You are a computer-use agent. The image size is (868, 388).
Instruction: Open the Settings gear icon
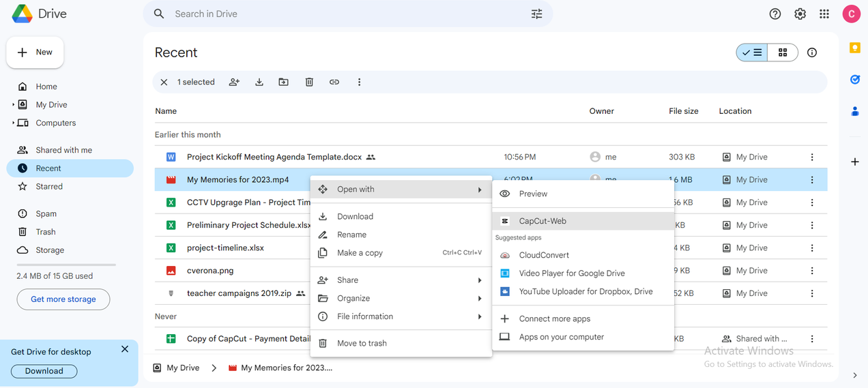point(800,14)
